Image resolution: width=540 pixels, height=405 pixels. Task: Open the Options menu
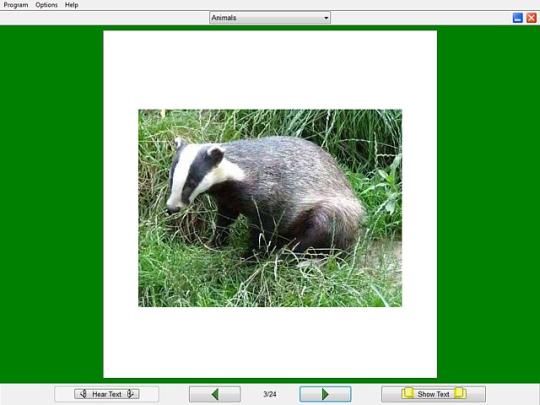point(46,5)
